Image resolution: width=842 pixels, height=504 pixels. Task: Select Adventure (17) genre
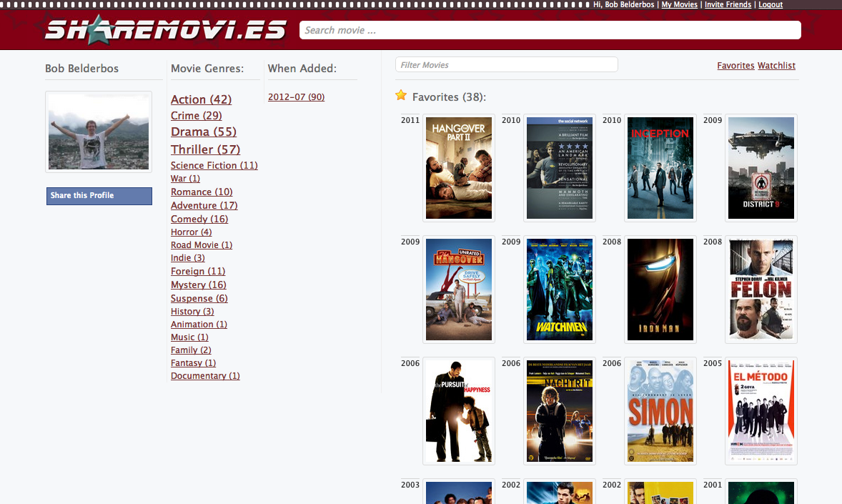pyautogui.click(x=204, y=205)
